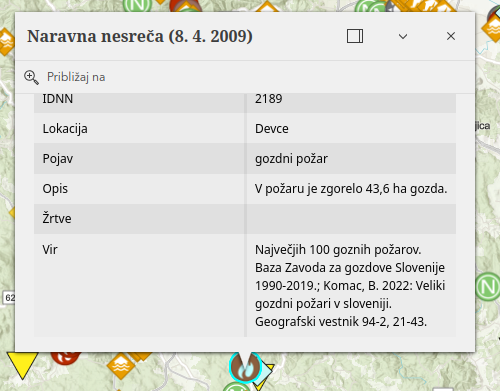Click the Približaj na zoom button
This screenshot has width=500, height=391.
coord(65,77)
